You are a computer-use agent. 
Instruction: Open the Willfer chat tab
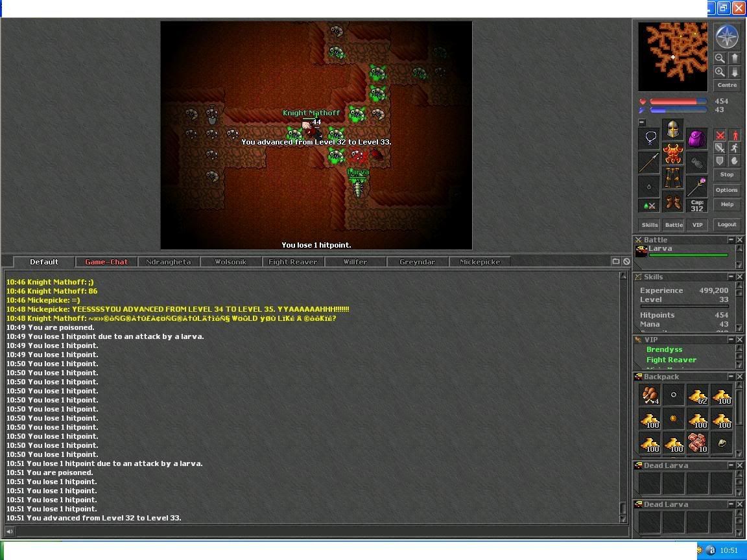[355, 262]
